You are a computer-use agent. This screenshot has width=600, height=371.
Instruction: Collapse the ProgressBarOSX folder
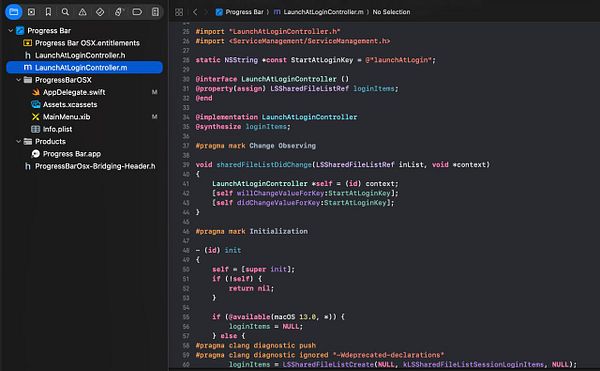click(x=18, y=80)
